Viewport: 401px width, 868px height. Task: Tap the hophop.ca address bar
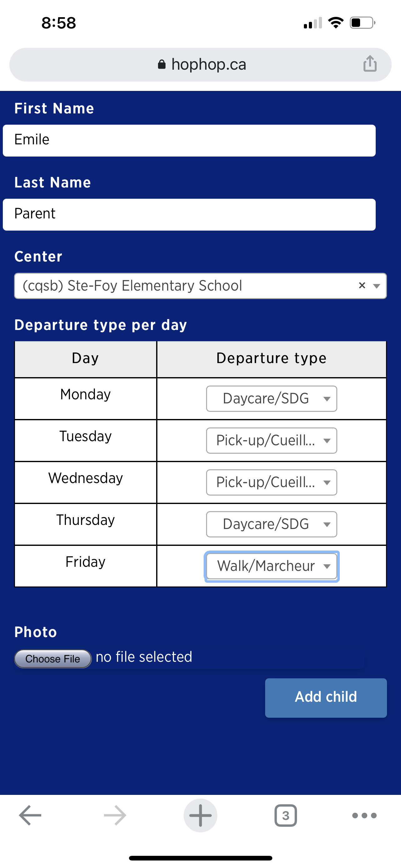[200, 64]
